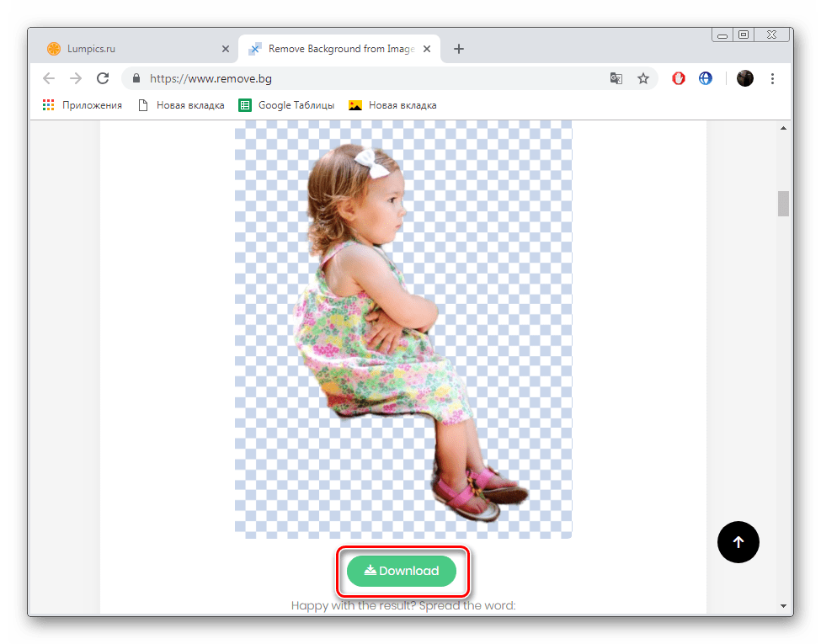
Task: Close the browser window
Action: 772,35
